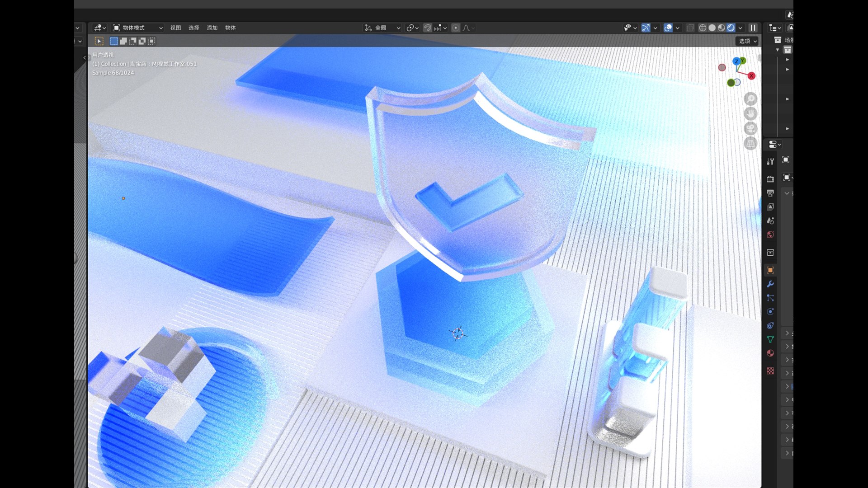Open the Physics properties tab
The height and width of the screenshot is (488, 868).
[770, 312]
